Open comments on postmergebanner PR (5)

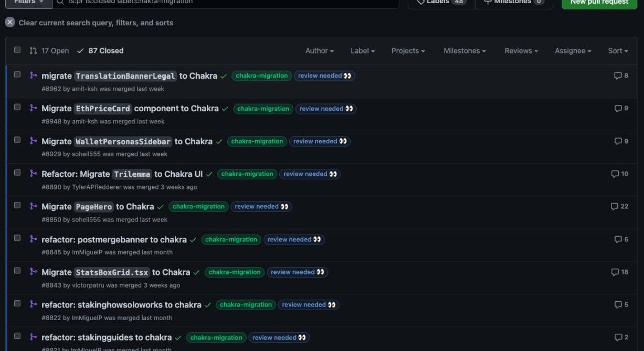coord(621,239)
